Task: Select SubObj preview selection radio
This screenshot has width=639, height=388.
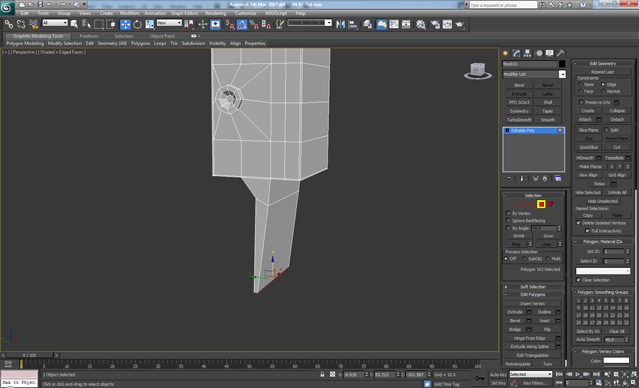Action: (x=524, y=259)
